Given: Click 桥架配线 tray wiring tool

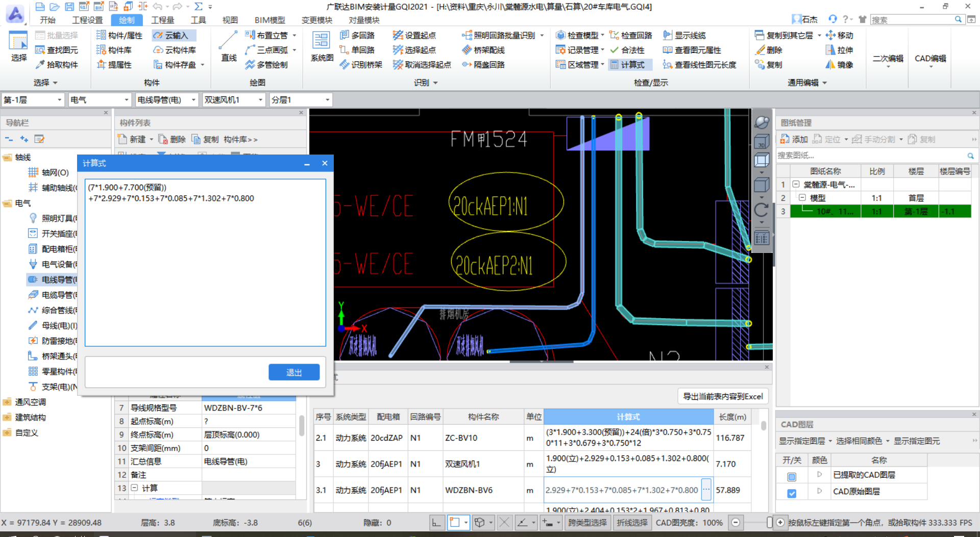Looking at the screenshot, I should click(x=483, y=50).
